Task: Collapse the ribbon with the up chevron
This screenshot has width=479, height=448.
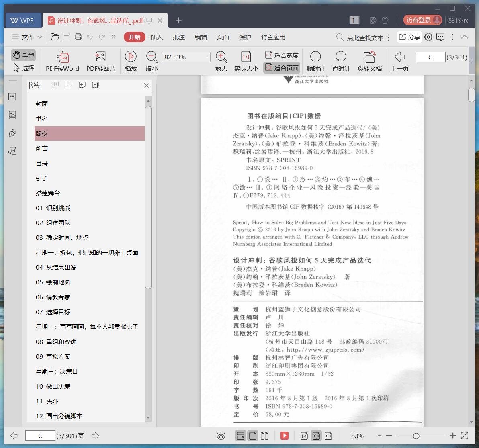Action: click(465, 37)
